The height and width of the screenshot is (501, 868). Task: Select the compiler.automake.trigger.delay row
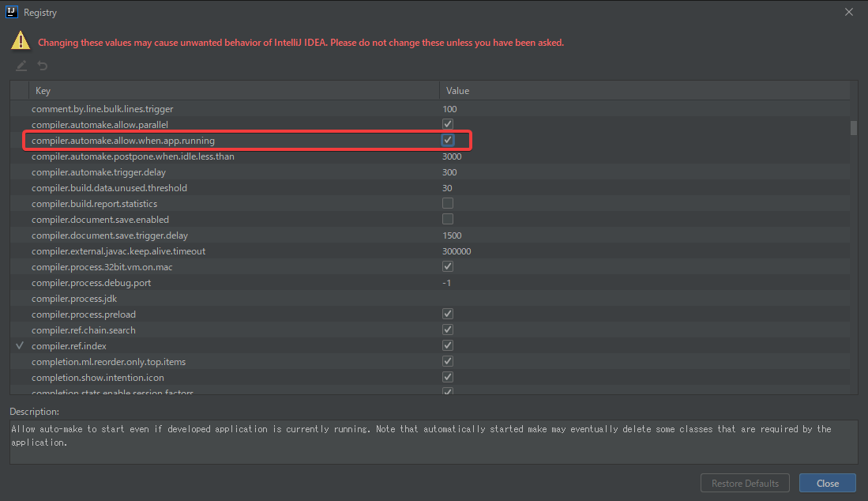99,172
